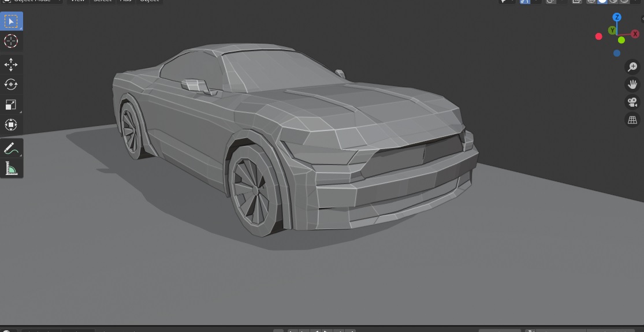Snap view to the labeled X axis
This screenshot has height=332, width=644.
click(635, 34)
